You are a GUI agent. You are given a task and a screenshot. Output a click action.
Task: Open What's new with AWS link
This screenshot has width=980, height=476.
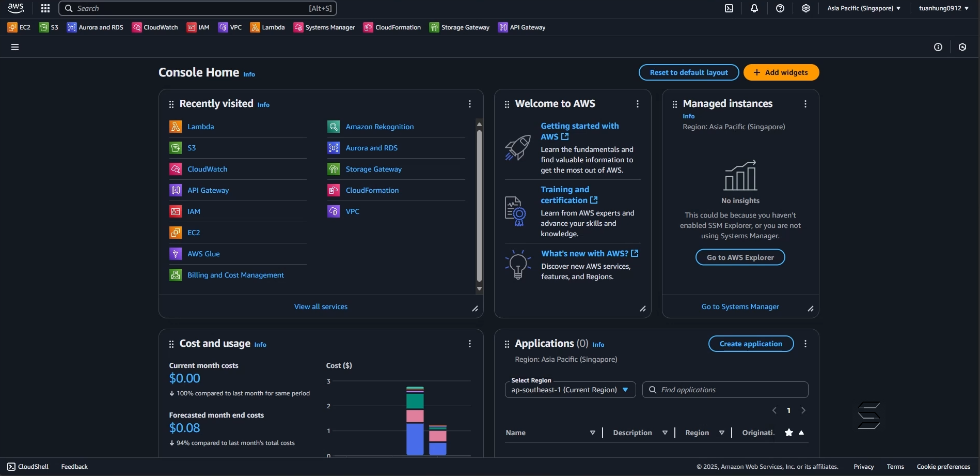(x=590, y=253)
